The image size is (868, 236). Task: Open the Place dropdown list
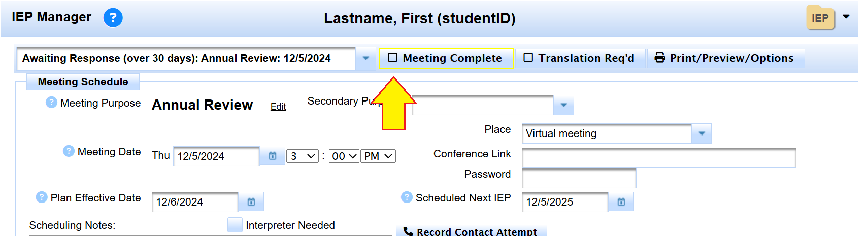coord(702,133)
